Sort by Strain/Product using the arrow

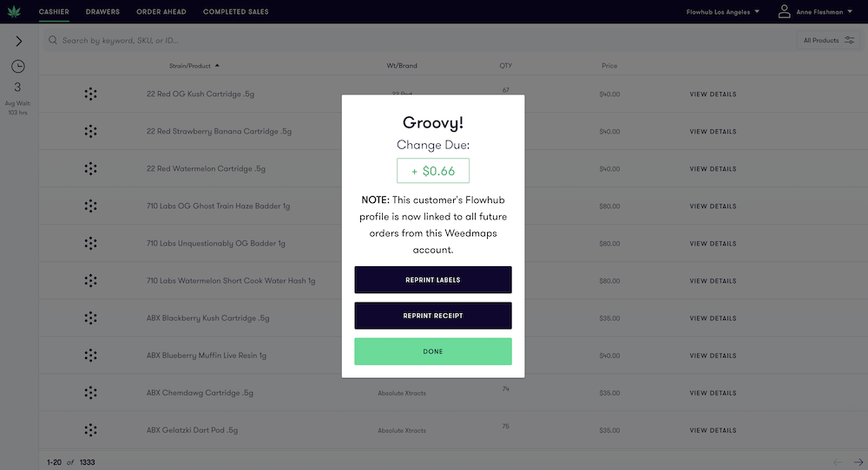tap(217, 66)
